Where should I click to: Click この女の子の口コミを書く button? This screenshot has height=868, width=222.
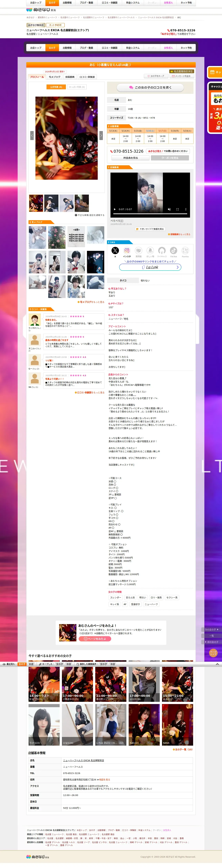coord(150,87)
